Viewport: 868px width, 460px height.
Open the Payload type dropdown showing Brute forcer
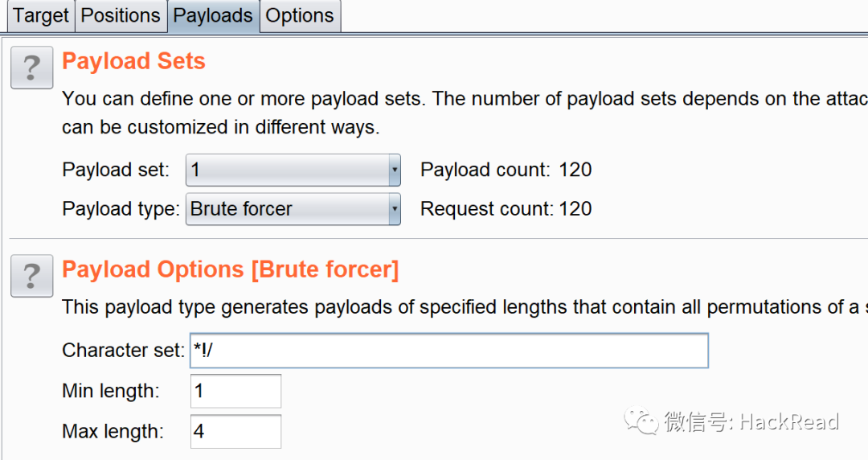(x=288, y=209)
